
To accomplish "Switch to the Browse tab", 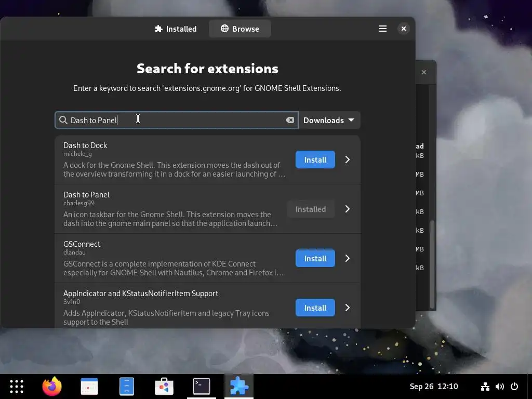I will tap(240, 29).
